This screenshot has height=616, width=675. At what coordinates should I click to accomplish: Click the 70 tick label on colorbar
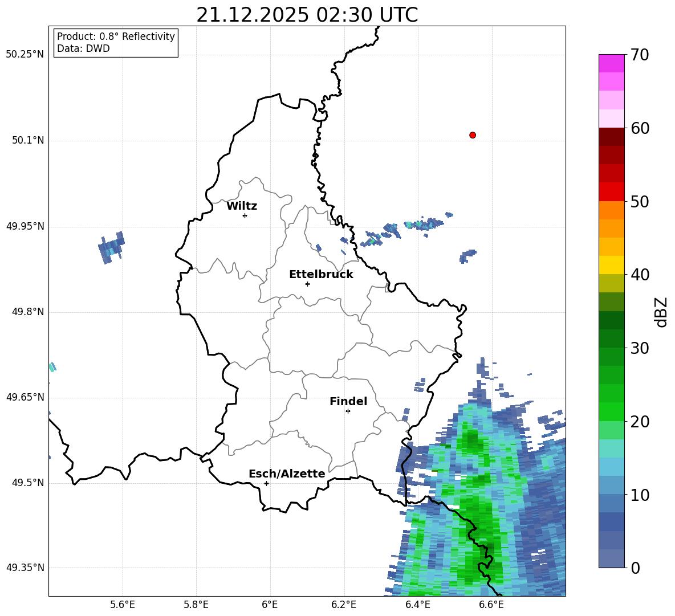pos(640,55)
